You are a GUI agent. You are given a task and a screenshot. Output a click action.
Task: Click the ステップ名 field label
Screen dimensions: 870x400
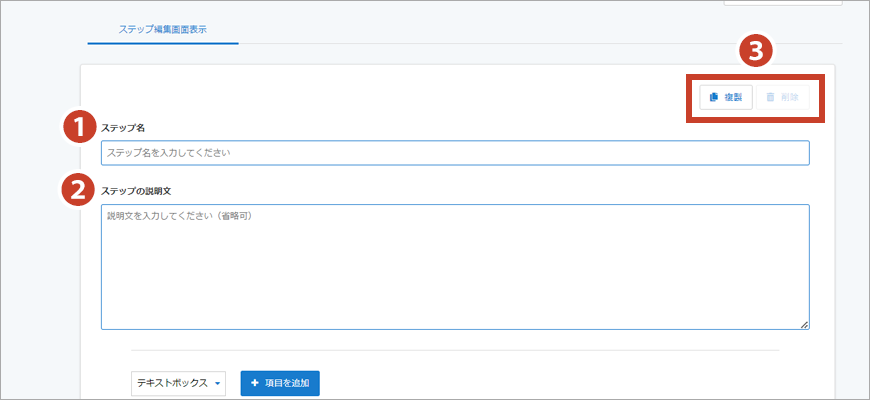pyautogui.click(x=125, y=128)
